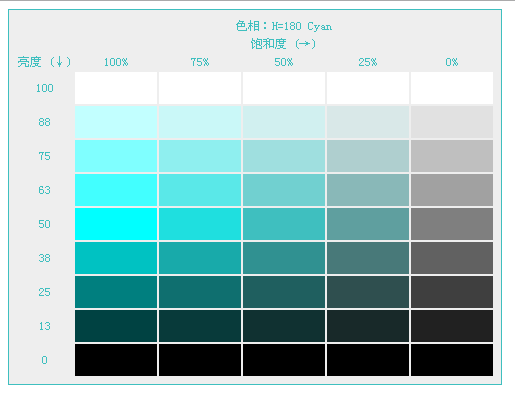The image size is (515, 401).
Task: Click the '75' brightness row label
Action: click(x=44, y=156)
